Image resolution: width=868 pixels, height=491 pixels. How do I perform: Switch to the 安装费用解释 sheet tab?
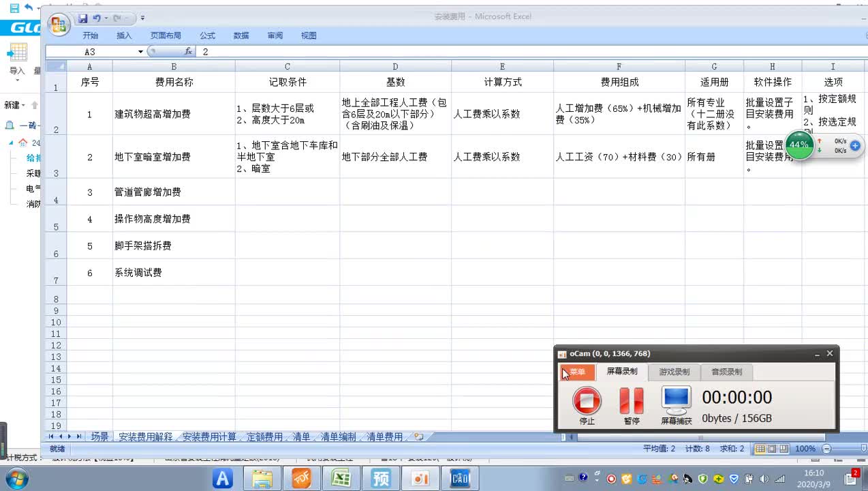pyautogui.click(x=145, y=437)
